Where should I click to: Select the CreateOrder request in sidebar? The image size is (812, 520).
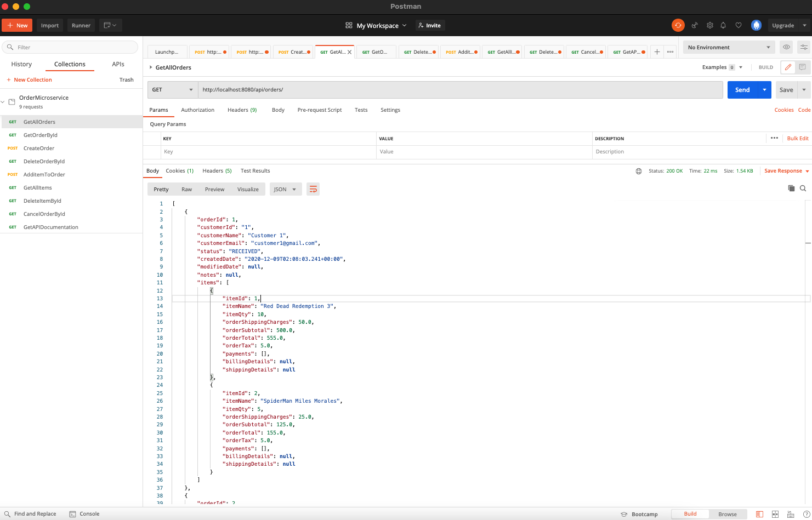pos(71,148)
